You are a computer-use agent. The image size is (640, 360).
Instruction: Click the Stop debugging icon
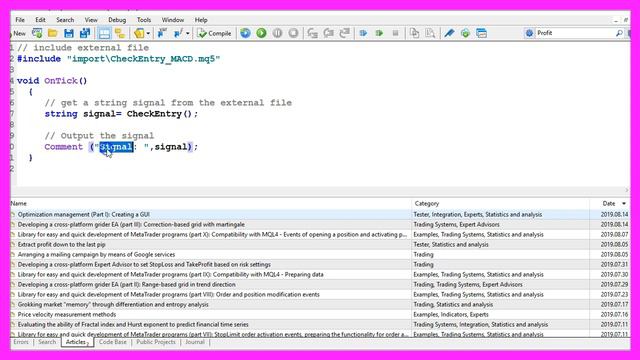click(293, 33)
